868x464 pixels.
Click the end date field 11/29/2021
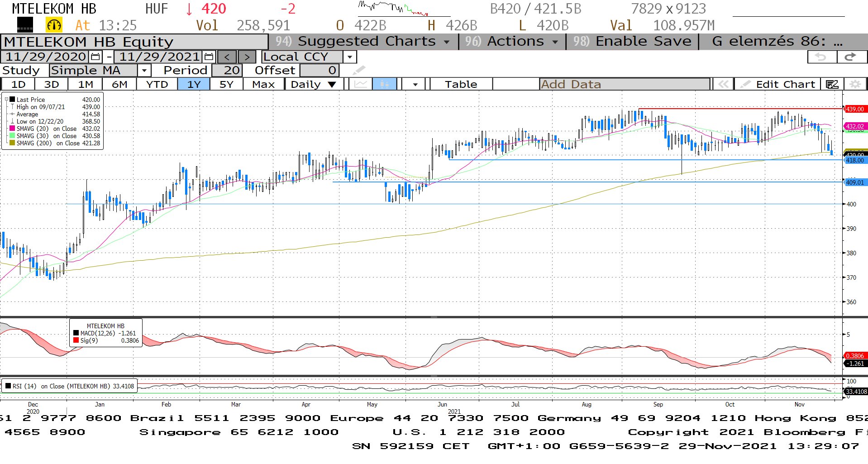tap(159, 57)
